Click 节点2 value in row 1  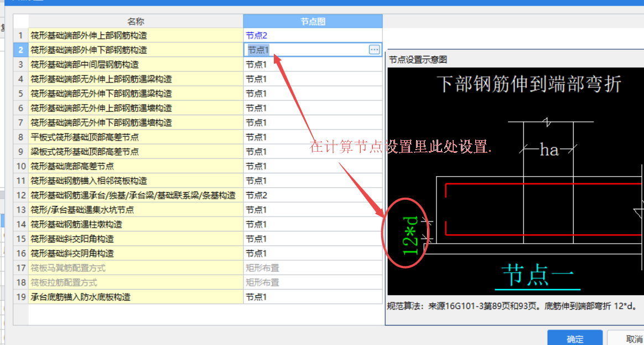click(257, 35)
